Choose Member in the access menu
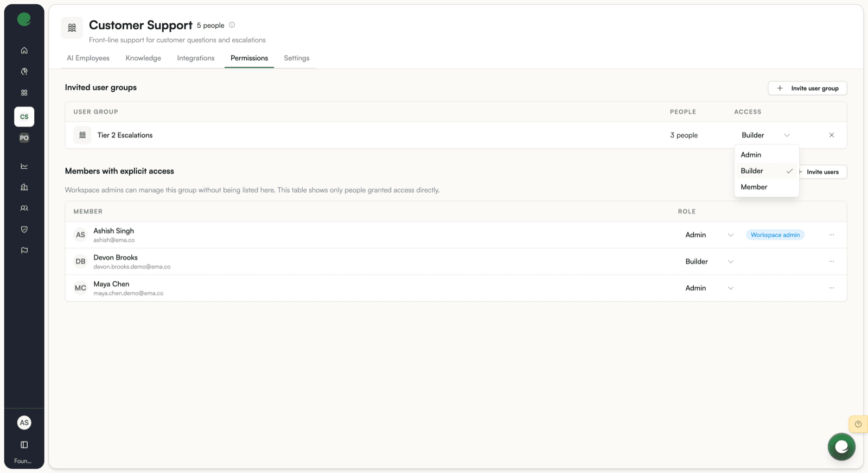The image size is (868, 473). (x=767, y=187)
